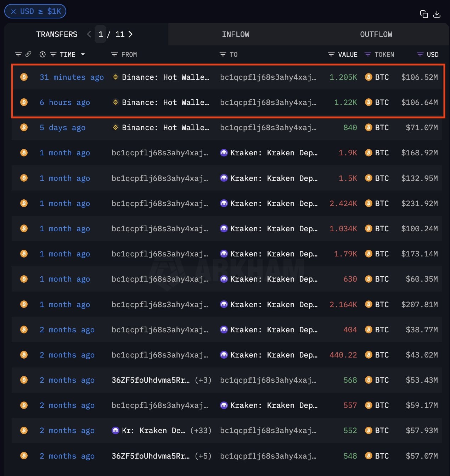Click the chain link icon in the header
This screenshot has width=450, height=476.
[28, 54]
